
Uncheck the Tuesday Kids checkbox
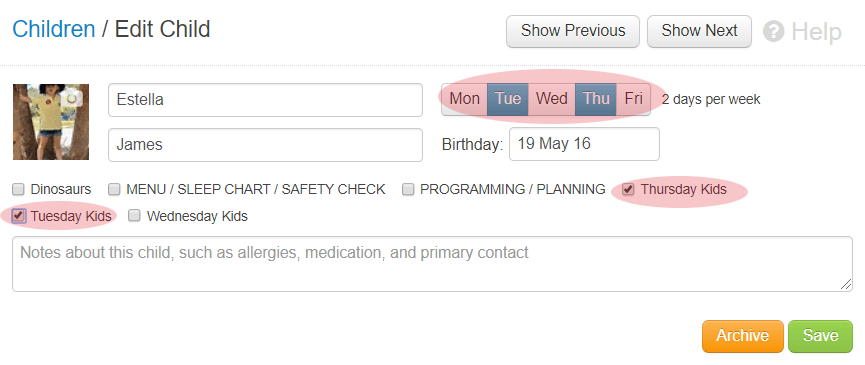(19, 216)
